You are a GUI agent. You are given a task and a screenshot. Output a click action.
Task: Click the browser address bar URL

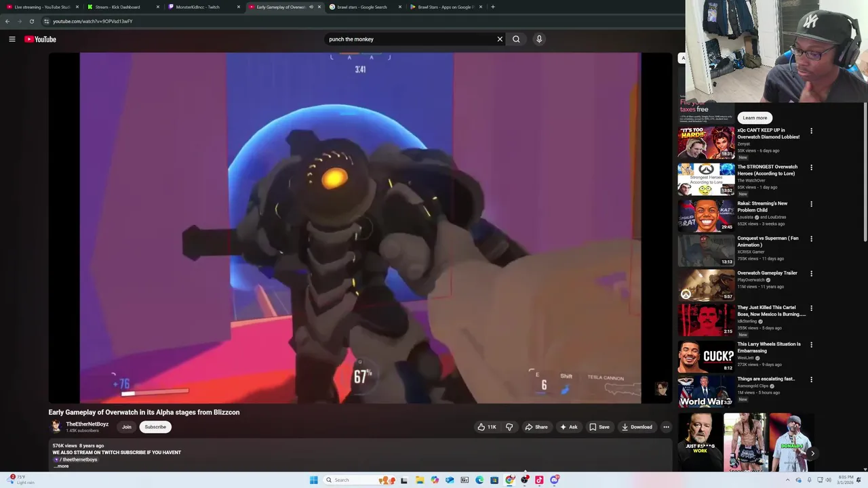(x=92, y=21)
